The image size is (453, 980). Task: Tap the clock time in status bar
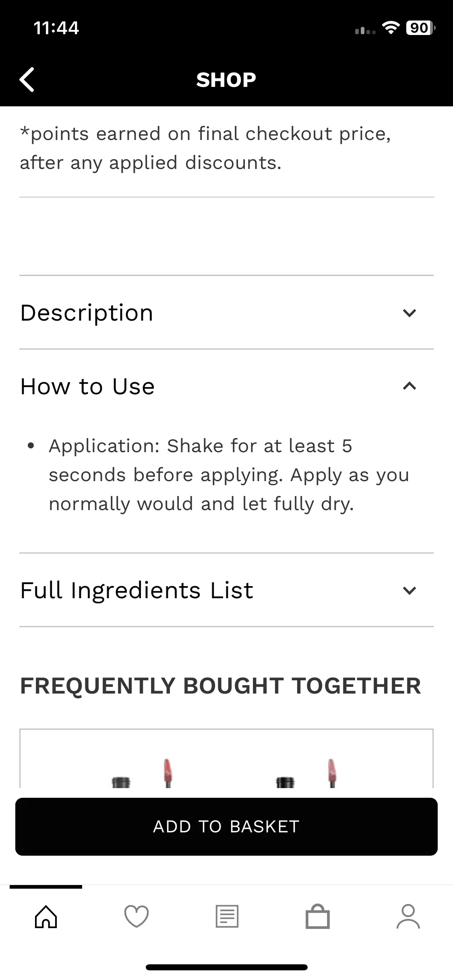pos(56,28)
